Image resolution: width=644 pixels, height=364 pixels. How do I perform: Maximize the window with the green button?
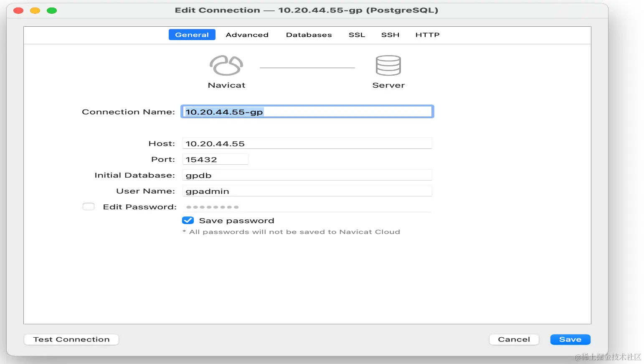click(x=52, y=10)
